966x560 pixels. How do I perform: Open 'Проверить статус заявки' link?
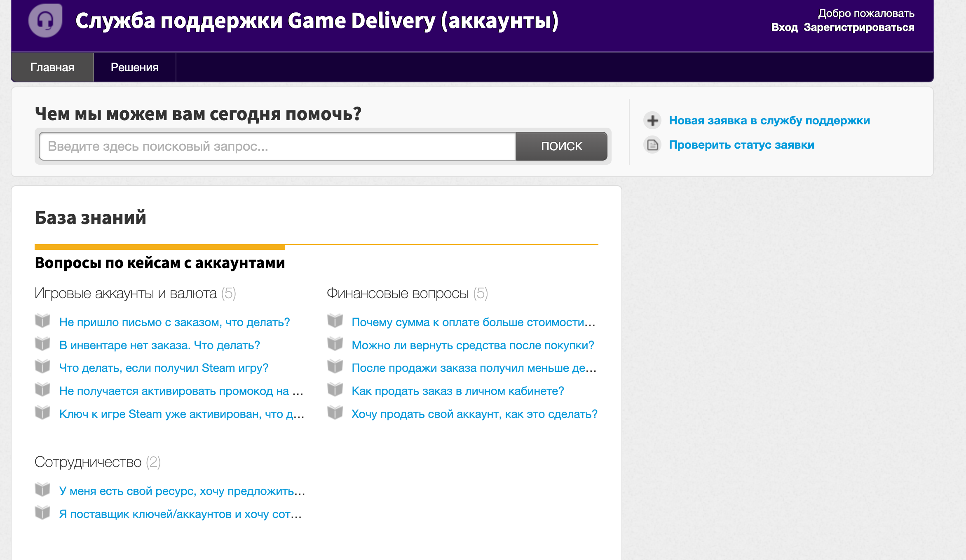click(741, 145)
